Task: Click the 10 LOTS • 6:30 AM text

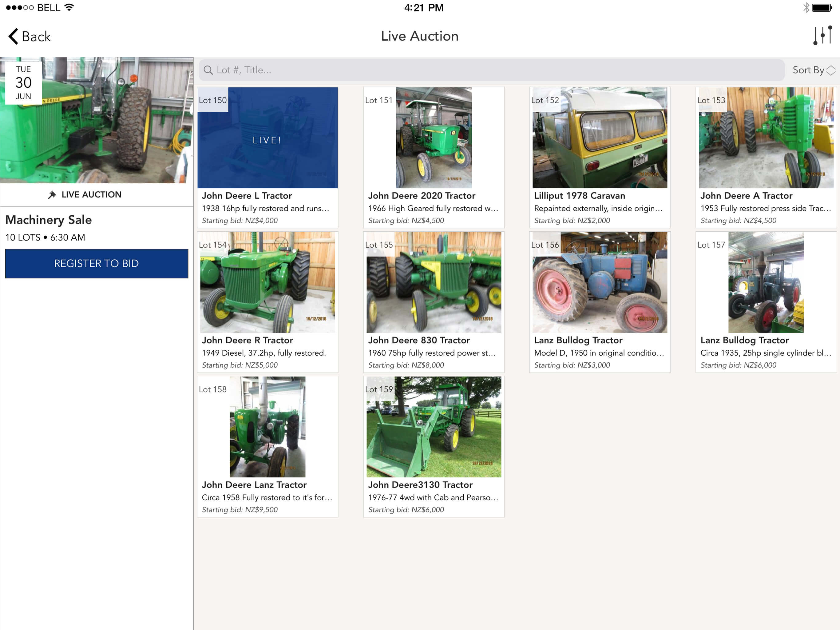Action: point(45,237)
